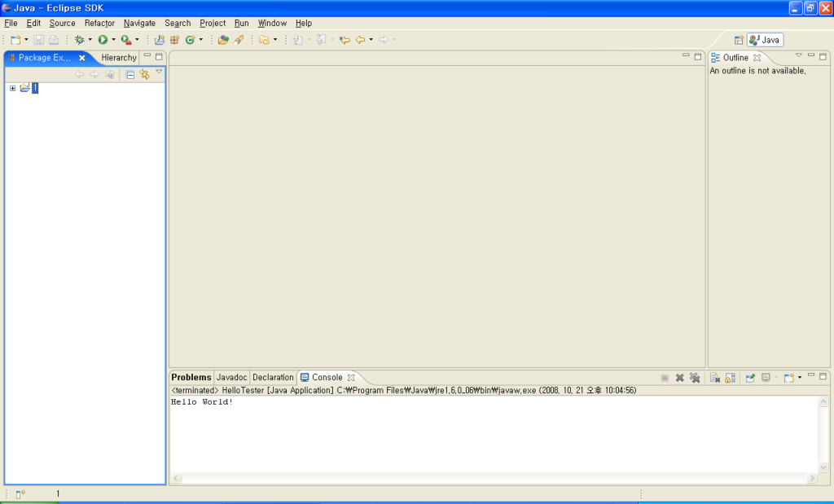Open Outline view menu triangle
Viewport: 834px width, 504px height.
click(x=798, y=55)
